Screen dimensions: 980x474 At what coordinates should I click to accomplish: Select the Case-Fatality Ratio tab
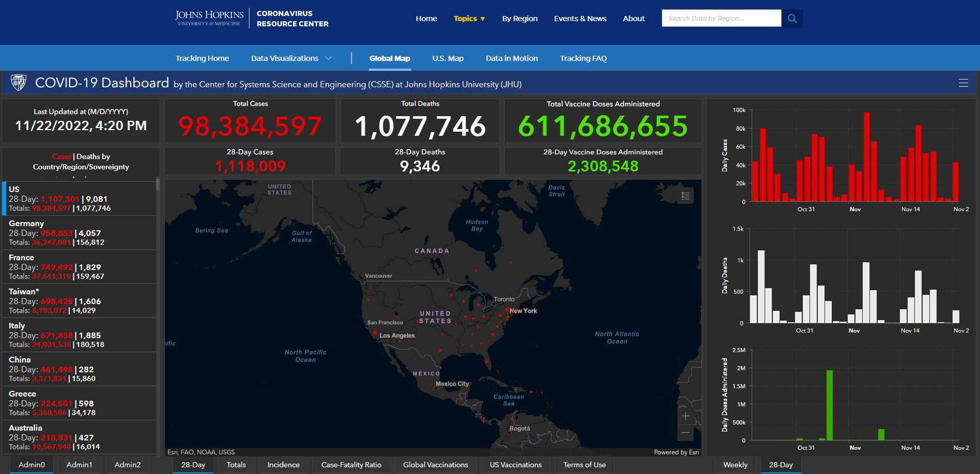tap(351, 465)
